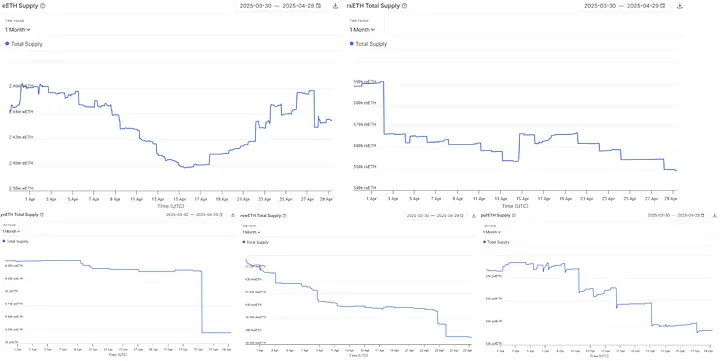Screen dimensions: 720x361
Task: Open calendar icon in rsETH Total Supply date range
Action: point(663,6)
